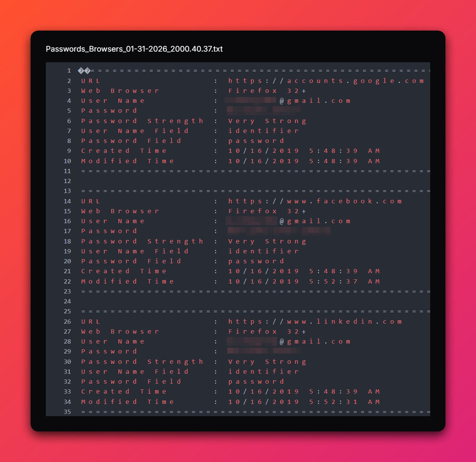The height and width of the screenshot is (462, 476).
Task: Click the identifier value on line 19
Action: pyautogui.click(x=263, y=251)
